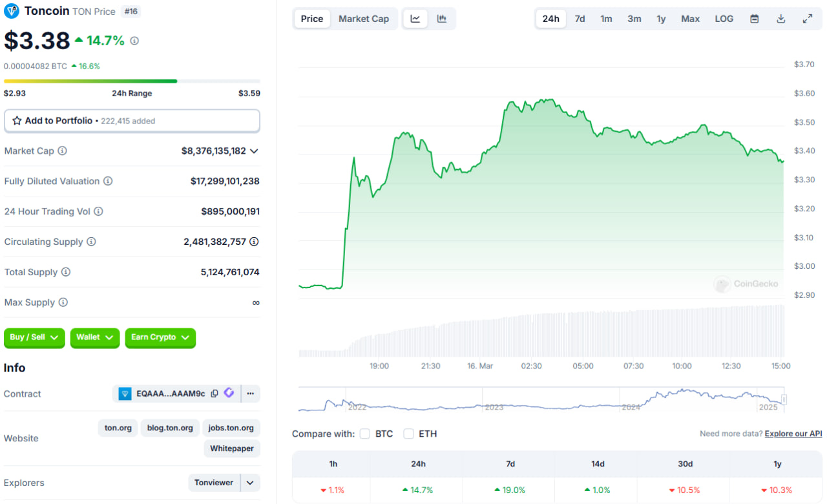Viewport: 827px width, 504px height.
Task: Select the Price chart tab
Action: point(312,19)
